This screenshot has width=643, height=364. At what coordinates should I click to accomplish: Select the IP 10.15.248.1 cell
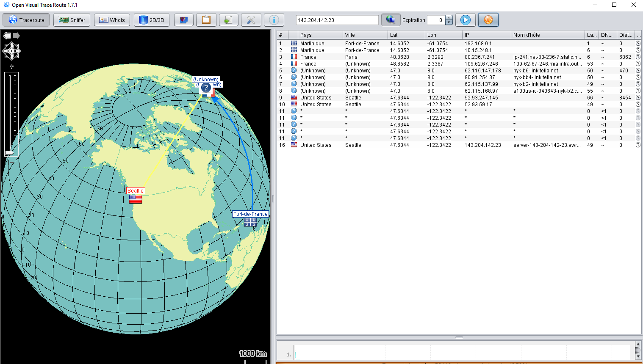[487, 50]
